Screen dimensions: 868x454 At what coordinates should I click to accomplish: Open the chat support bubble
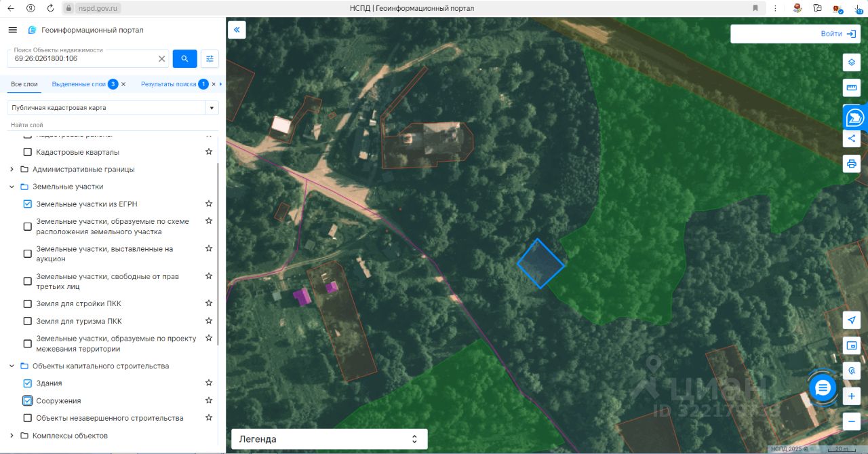(x=823, y=387)
